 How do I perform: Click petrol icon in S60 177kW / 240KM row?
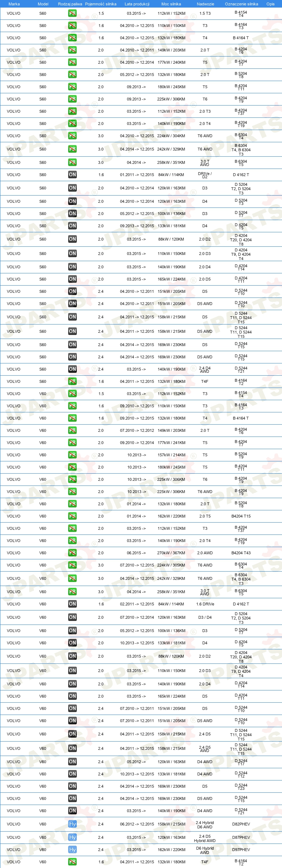(x=72, y=62)
